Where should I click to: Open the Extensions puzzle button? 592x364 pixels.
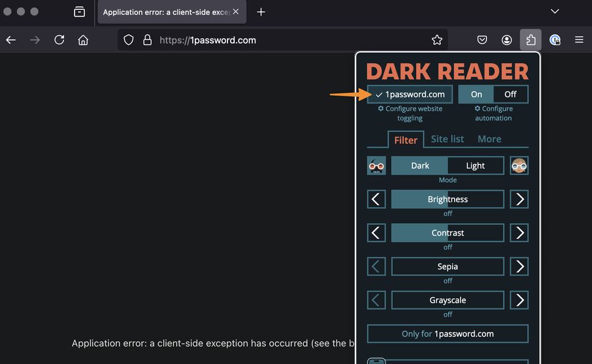click(530, 40)
